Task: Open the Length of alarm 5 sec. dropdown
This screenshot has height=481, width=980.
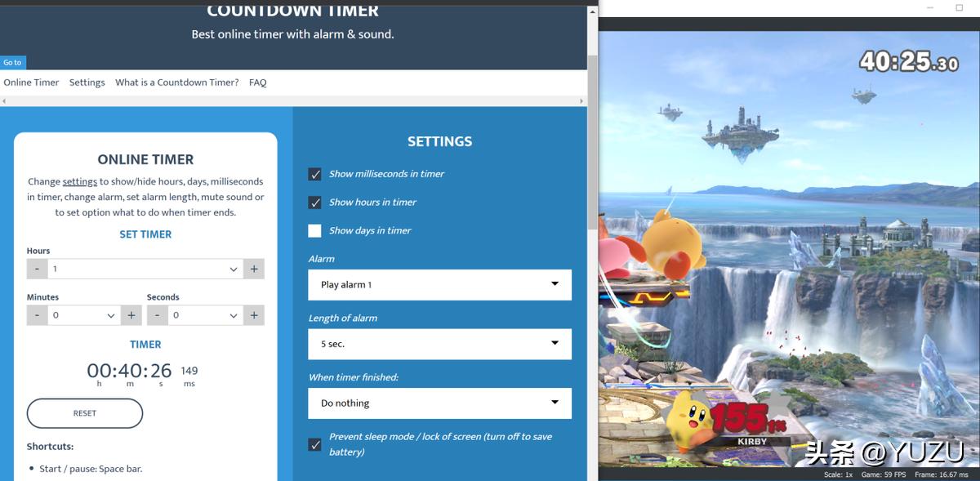Action: click(x=440, y=344)
